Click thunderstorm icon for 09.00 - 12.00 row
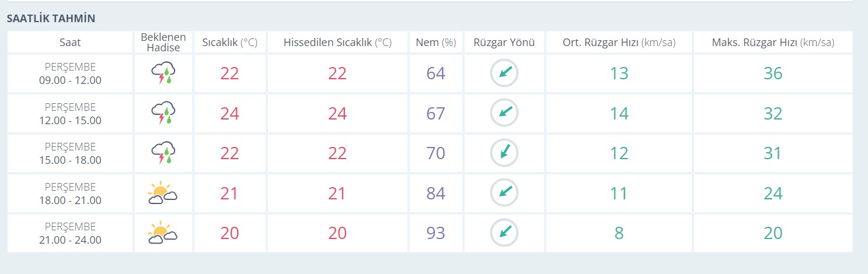The height and width of the screenshot is (274, 868). pos(163,73)
